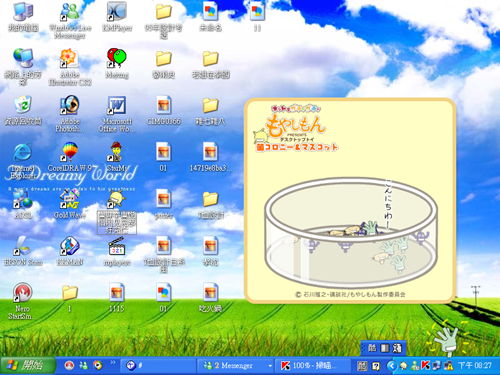Select the file named 11
500x375 pixels.
click(x=257, y=17)
